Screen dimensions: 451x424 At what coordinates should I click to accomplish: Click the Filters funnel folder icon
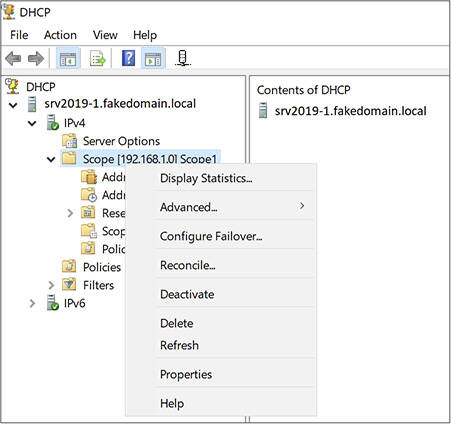(x=69, y=284)
